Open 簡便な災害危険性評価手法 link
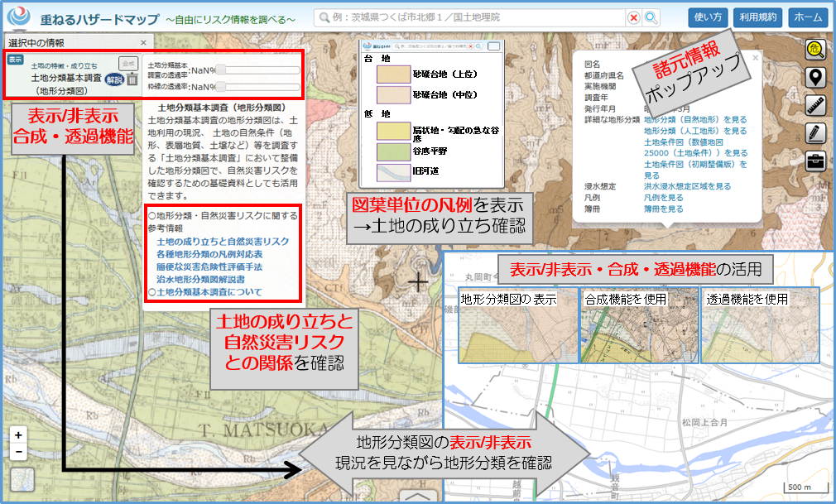The height and width of the screenshot is (504, 836). coord(209,266)
